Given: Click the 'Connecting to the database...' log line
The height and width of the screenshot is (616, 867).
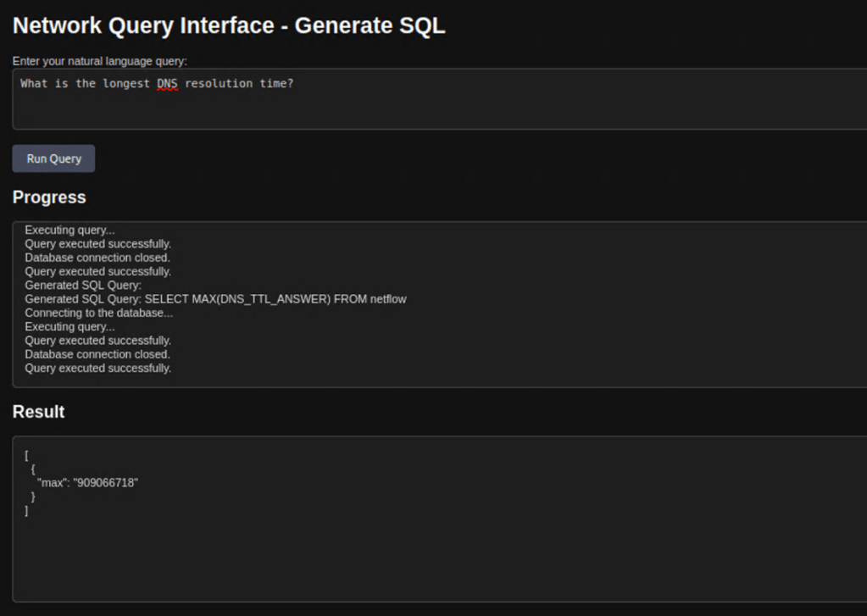Looking at the screenshot, I should [x=98, y=313].
